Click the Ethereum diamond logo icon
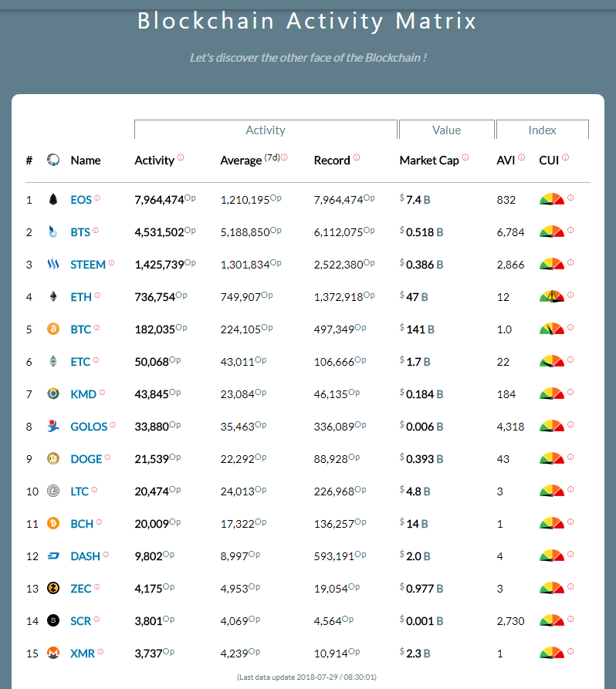 53,297
